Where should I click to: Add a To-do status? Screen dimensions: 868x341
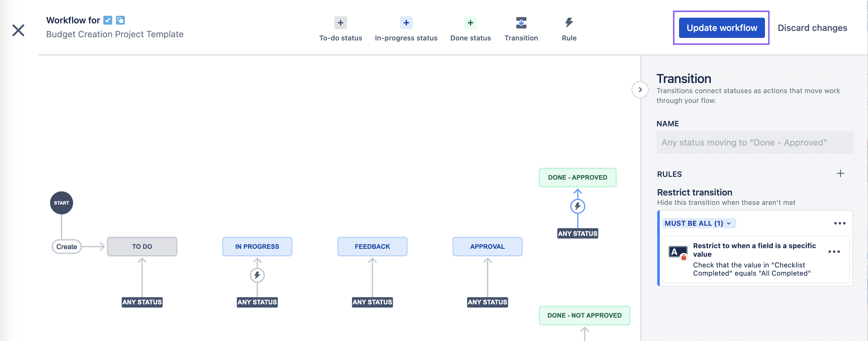click(340, 23)
